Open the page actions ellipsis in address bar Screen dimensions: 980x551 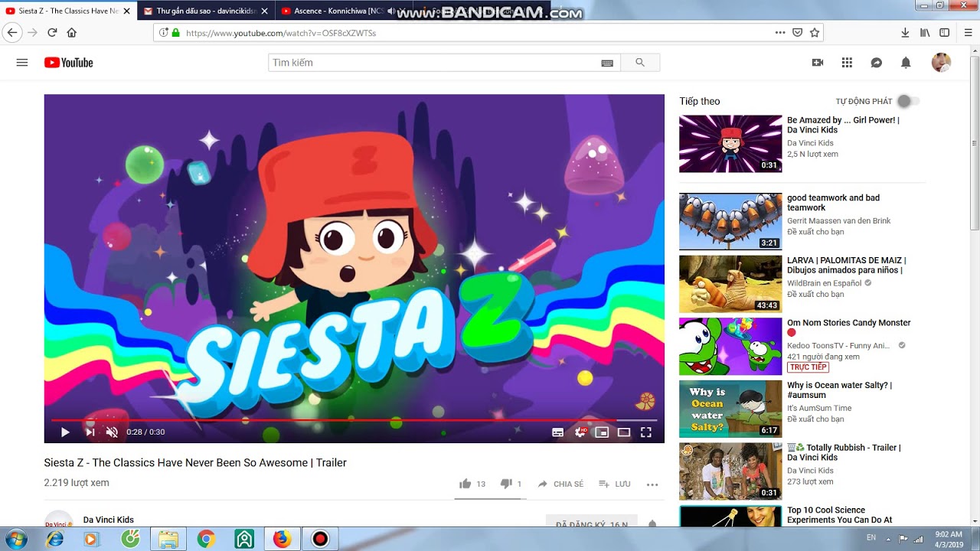(x=780, y=33)
